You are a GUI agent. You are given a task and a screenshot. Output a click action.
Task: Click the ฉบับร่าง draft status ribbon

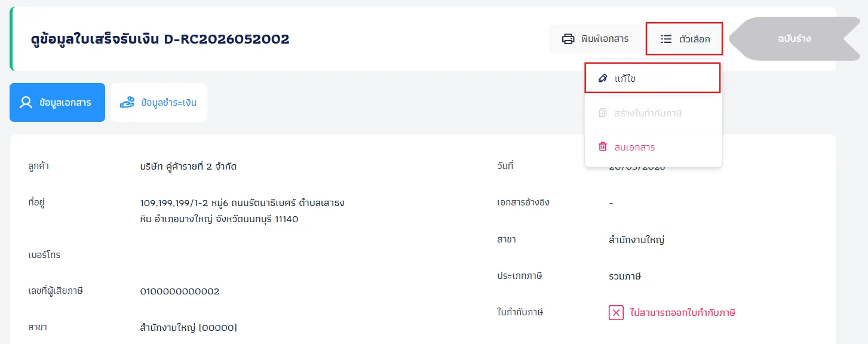(x=793, y=39)
